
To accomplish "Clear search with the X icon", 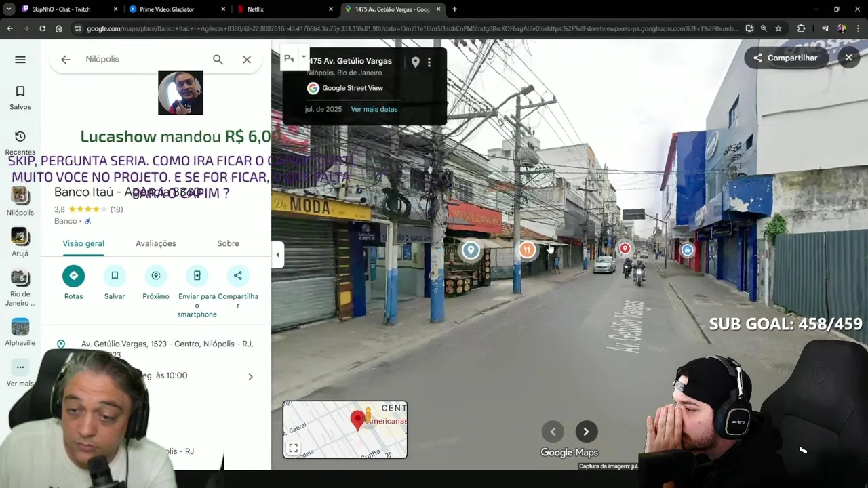I will point(247,60).
